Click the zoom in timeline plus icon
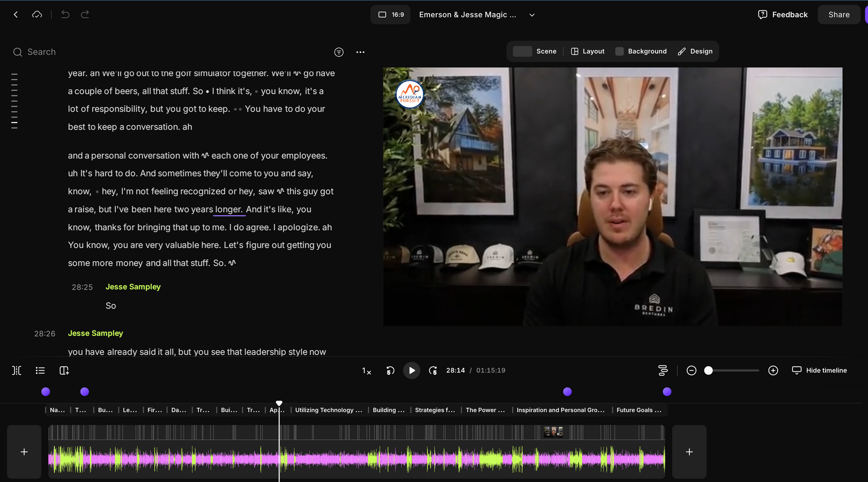Screen dimensions: 868x482 point(773,371)
